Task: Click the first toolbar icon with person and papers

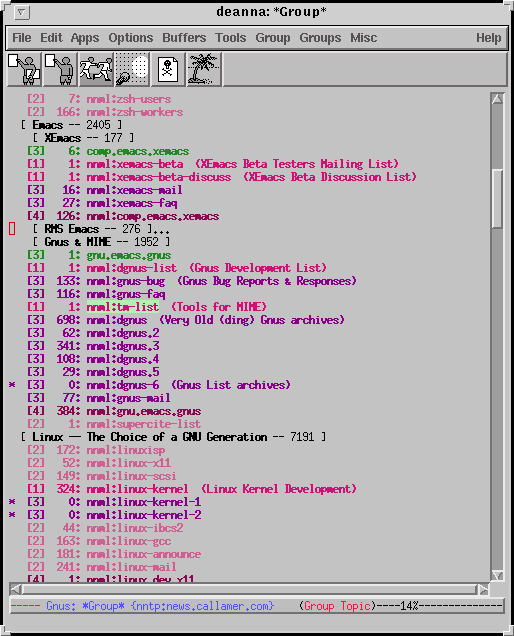Action: (x=24, y=69)
